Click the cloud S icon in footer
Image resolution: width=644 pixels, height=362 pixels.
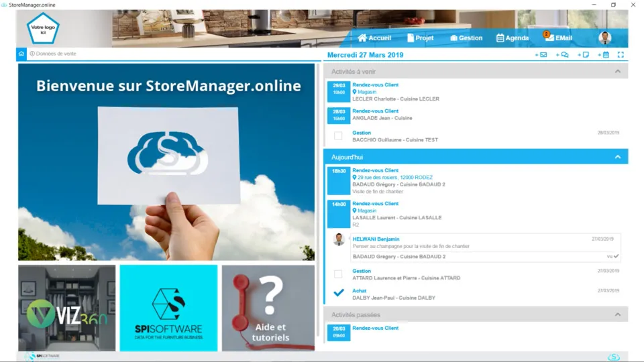tap(614, 357)
